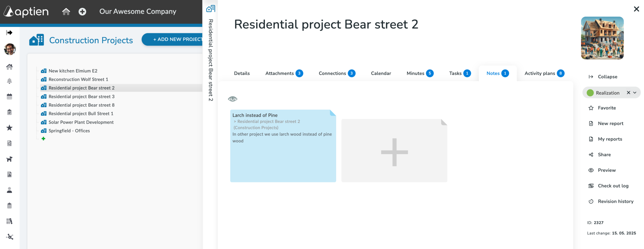Image resolution: width=644 pixels, height=249 pixels.
Task: Open the person icon in sidebar
Action: (9, 190)
